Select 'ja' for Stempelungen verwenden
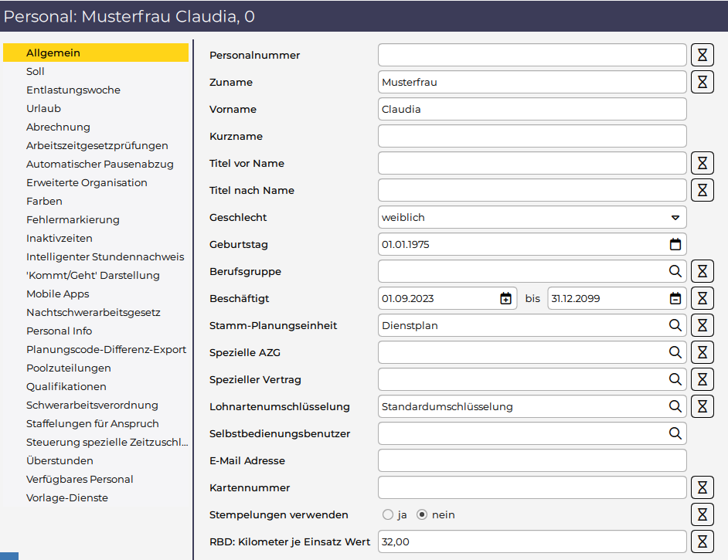 (388, 514)
